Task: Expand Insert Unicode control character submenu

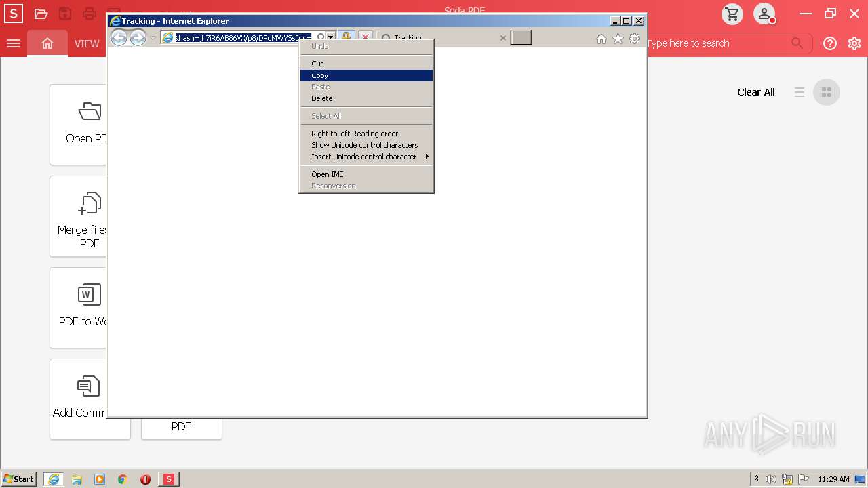Action: (366, 157)
